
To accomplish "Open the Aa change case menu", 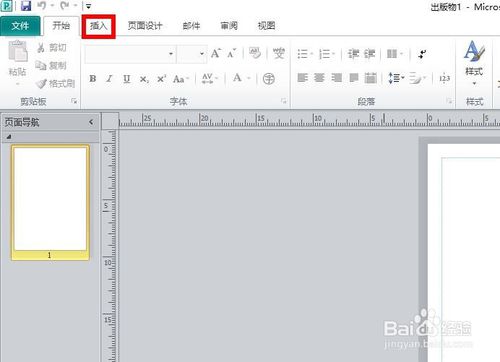I will (x=181, y=79).
